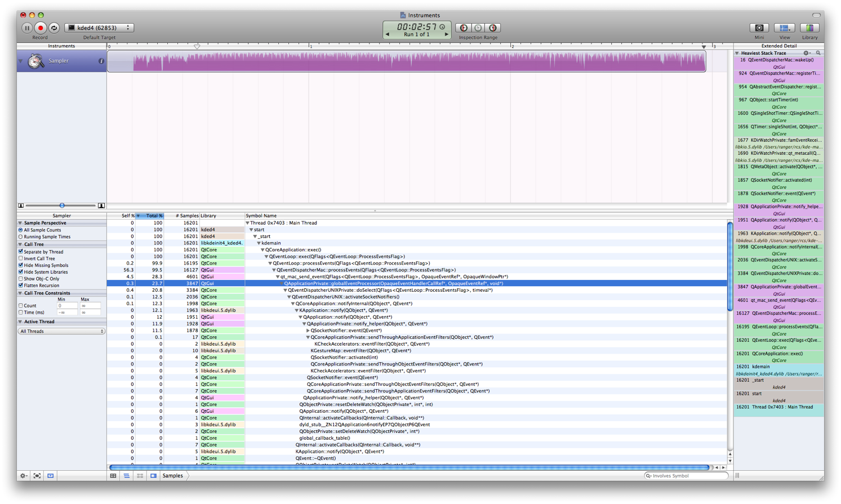The image size is (841, 504).
Task: Uncheck Hide Missing Symbols
Action: [x=21, y=265]
